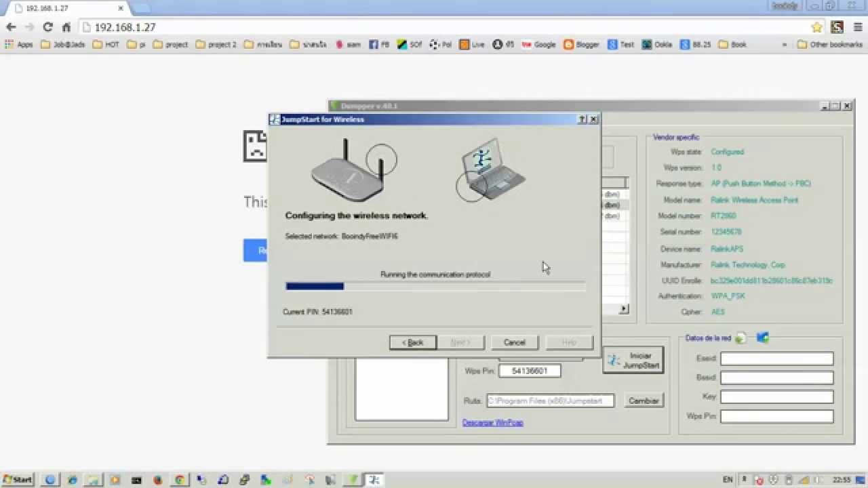Open the Ookla bookmark

[x=657, y=45]
